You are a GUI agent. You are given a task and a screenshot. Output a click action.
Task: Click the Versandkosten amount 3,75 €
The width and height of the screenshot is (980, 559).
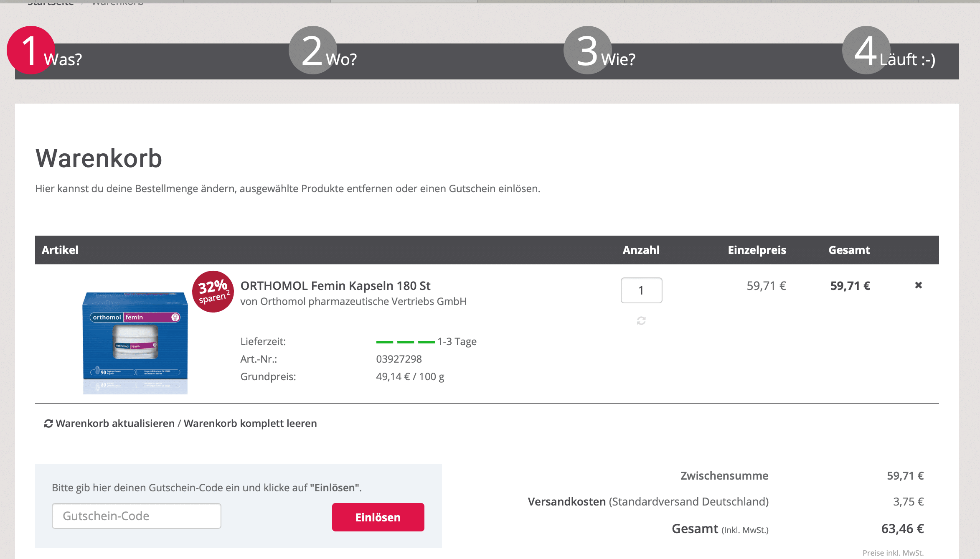point(908,502)
